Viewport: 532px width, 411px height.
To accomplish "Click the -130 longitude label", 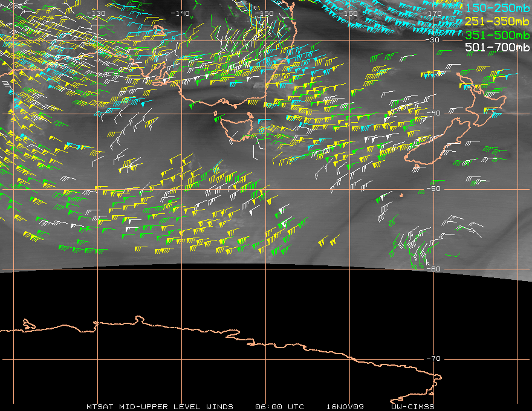I will click(x=96, y=13).
